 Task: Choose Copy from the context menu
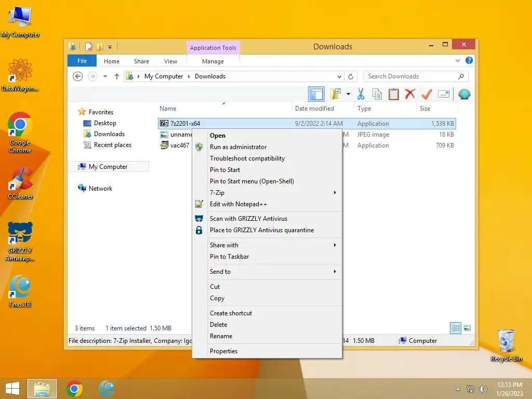268,298
